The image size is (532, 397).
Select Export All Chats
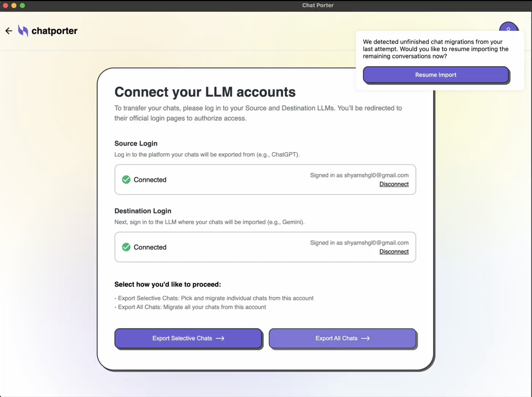[342, 338]
